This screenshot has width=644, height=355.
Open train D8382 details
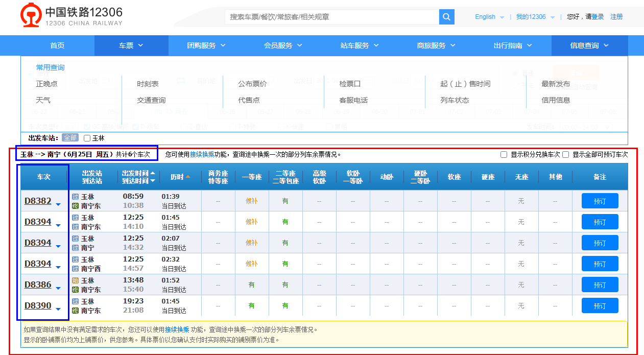point(38,201)
